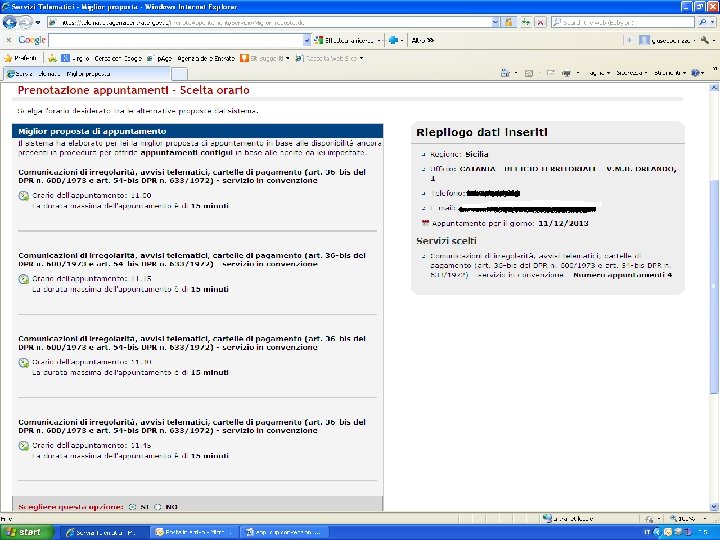
Task: Click the date 11/12/2013 in the summary
Action: 563,224
